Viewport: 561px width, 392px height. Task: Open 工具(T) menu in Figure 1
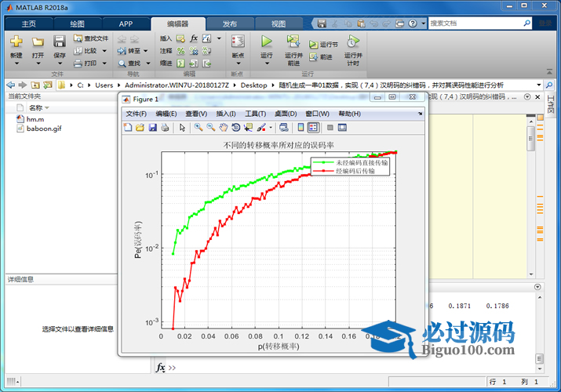click(256, 114)
